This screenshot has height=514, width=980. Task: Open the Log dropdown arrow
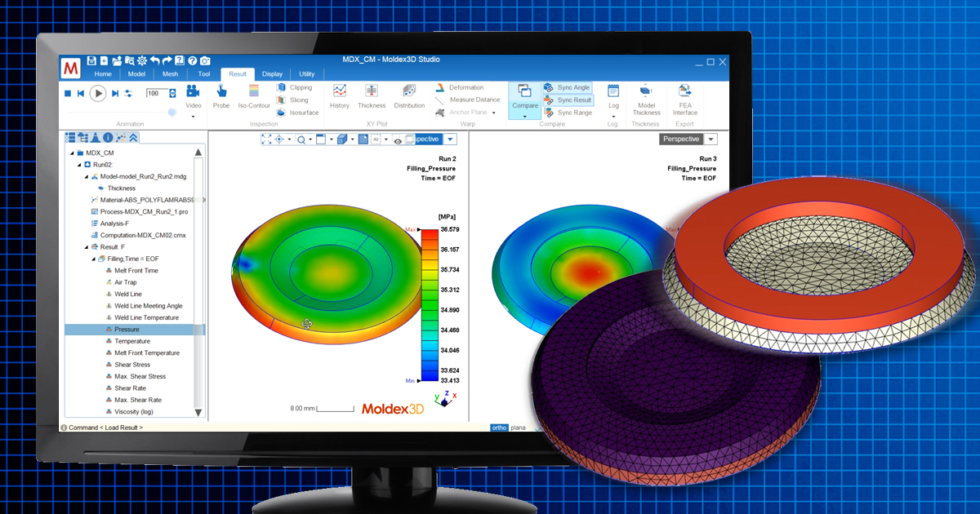click(613, 117)
